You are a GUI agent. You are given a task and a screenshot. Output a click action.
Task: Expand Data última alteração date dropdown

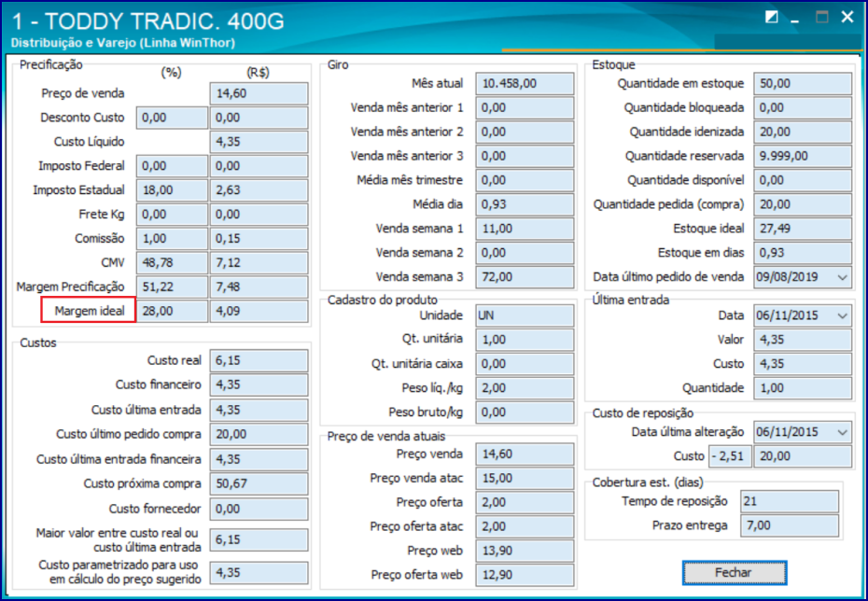843,432
